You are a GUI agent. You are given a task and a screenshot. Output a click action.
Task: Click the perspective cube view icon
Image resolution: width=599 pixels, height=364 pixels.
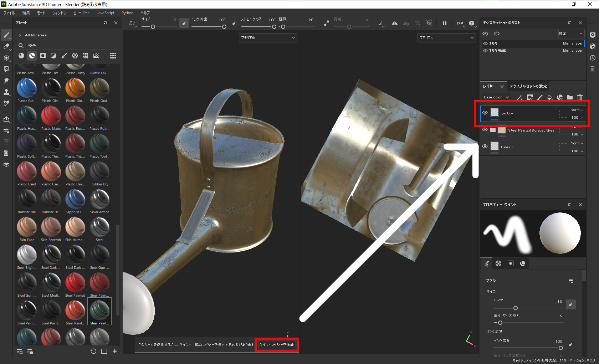click(x=472, y=24)
